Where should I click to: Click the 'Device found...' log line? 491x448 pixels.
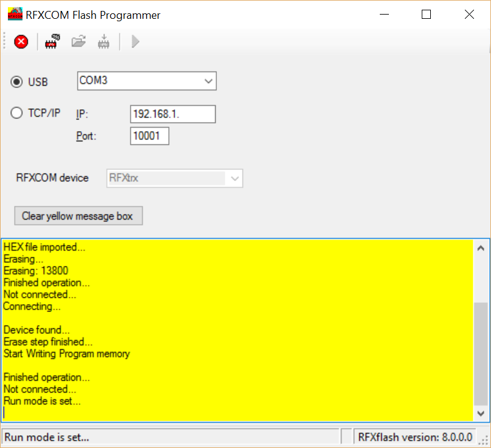tap(36, 330)
